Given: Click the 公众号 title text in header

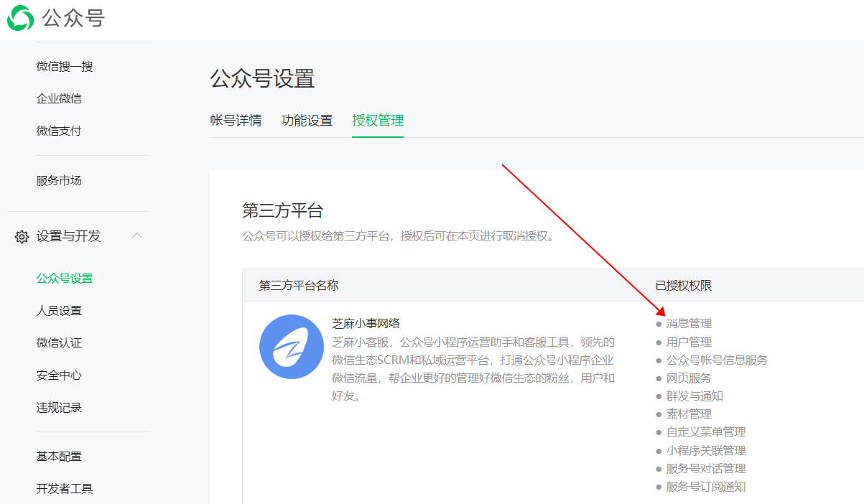Looking at the screenshot, I should pos(73,19).
